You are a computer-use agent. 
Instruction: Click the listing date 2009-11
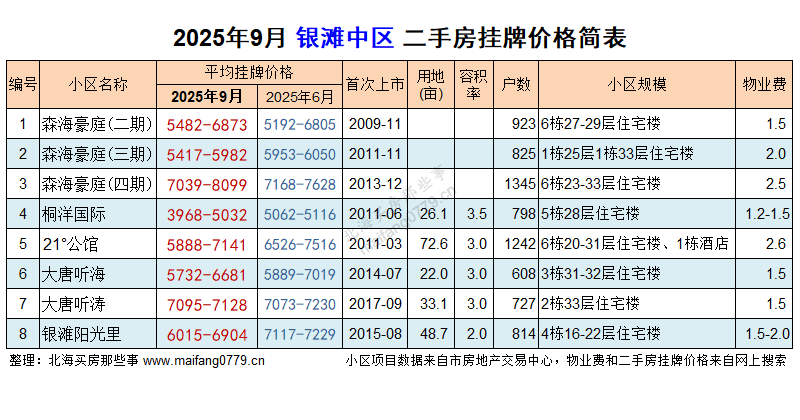(x=375, y=124)
